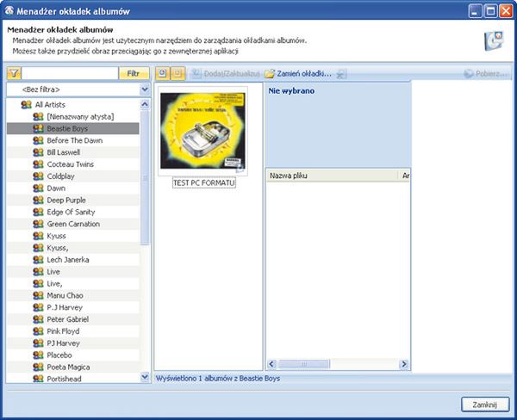Click Zamień okładki toolbar button

[x=298, y=73]
